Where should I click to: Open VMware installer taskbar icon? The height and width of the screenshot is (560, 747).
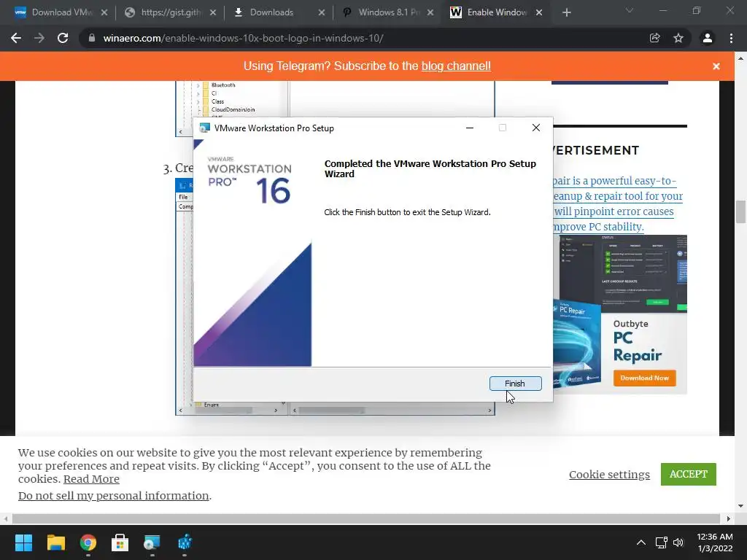[152, 542]
